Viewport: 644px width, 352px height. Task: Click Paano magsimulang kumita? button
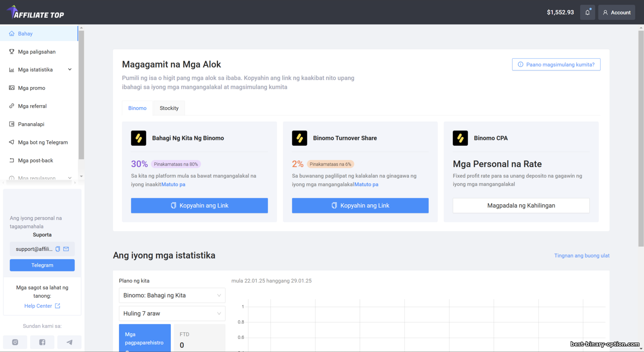[556, 64]
